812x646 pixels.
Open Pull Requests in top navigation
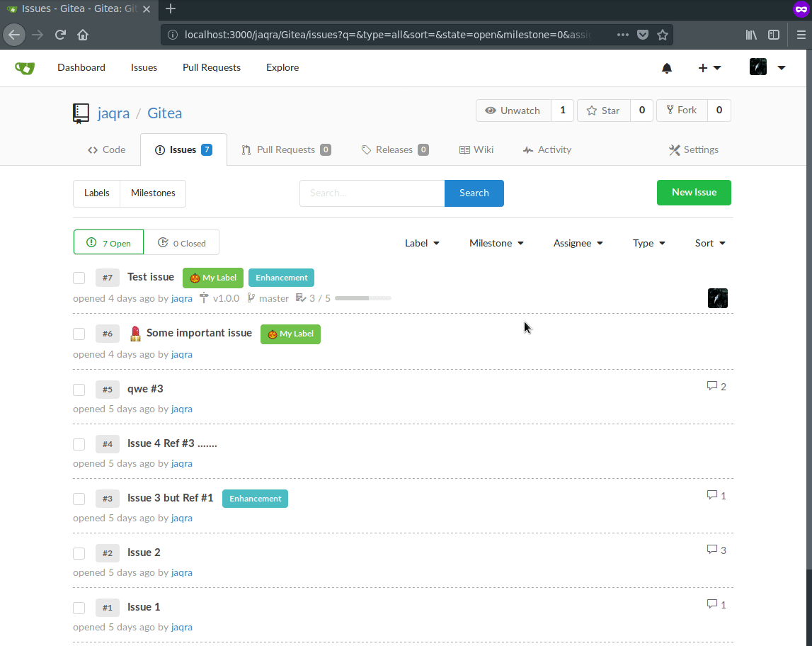pyautogui.click(x=211, y=68)
